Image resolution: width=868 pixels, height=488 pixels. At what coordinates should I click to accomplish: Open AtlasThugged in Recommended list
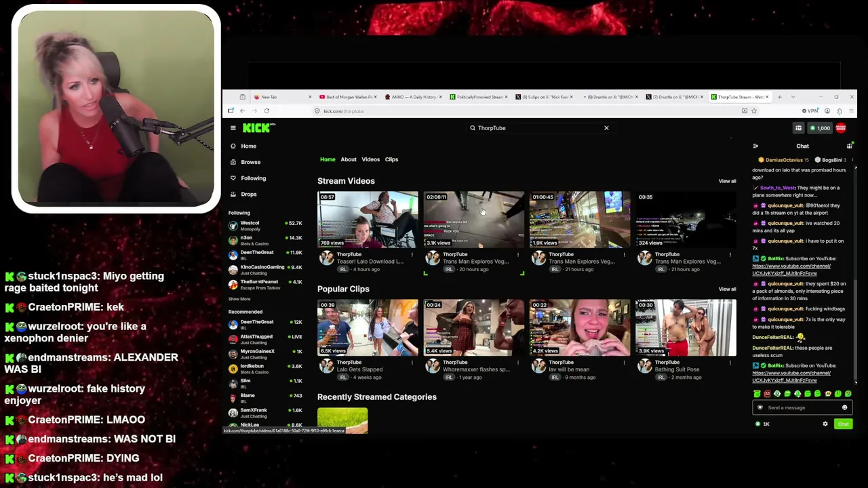[x=265, y=340]
